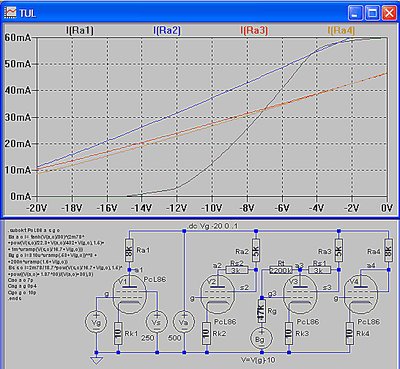The height and width of the screenshot is (369, 400).
Task: Click the -20V horizontal axis label
Action: (x=37, y=208)
